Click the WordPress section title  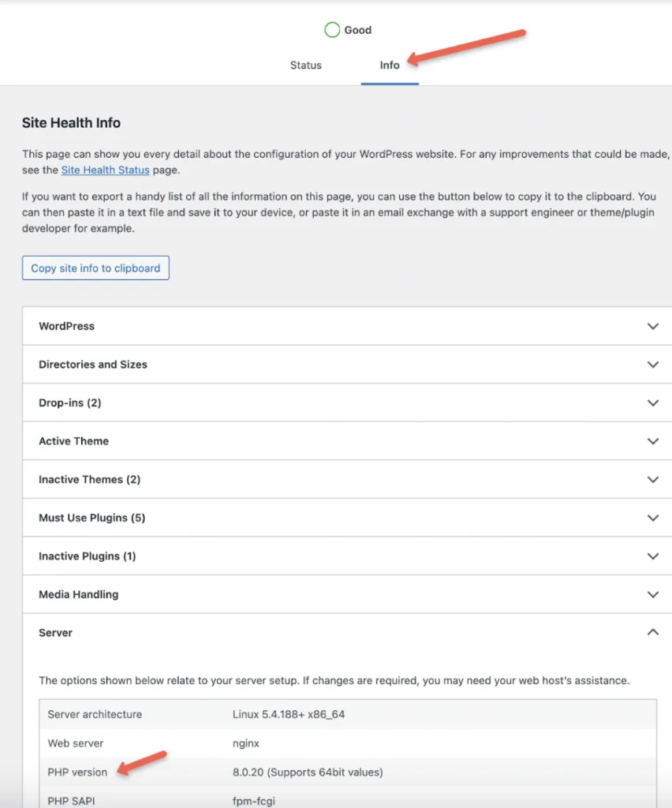(x=66, y=326)
